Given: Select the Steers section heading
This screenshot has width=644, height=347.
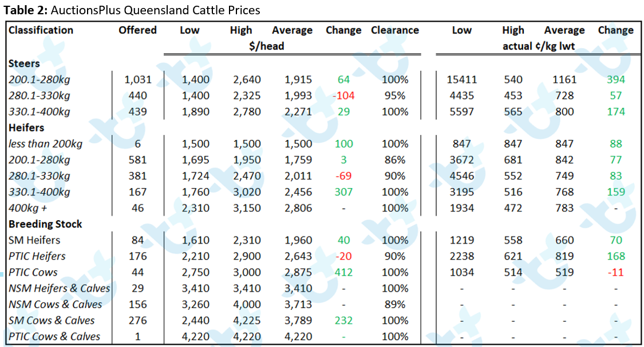Looking at the screenshot, I should (24, 63).
